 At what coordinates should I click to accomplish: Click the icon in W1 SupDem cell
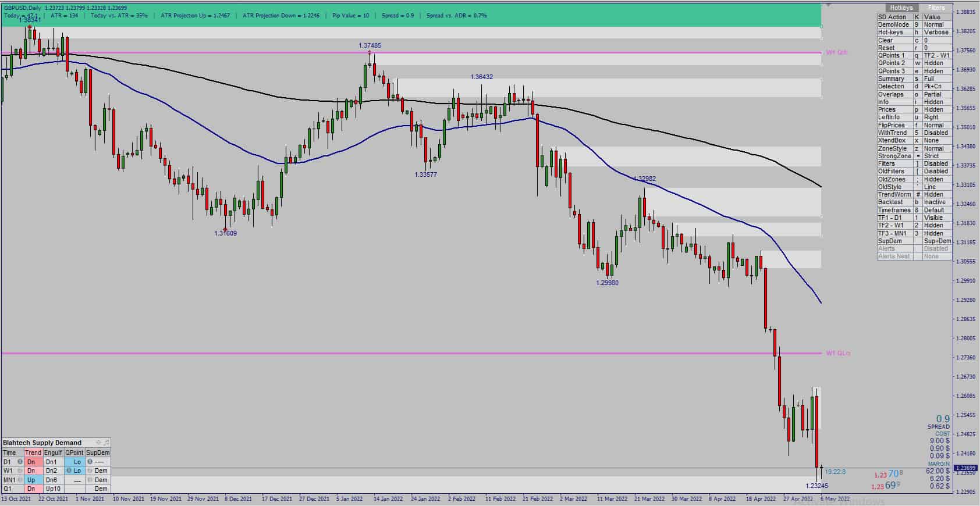point(90,471)
